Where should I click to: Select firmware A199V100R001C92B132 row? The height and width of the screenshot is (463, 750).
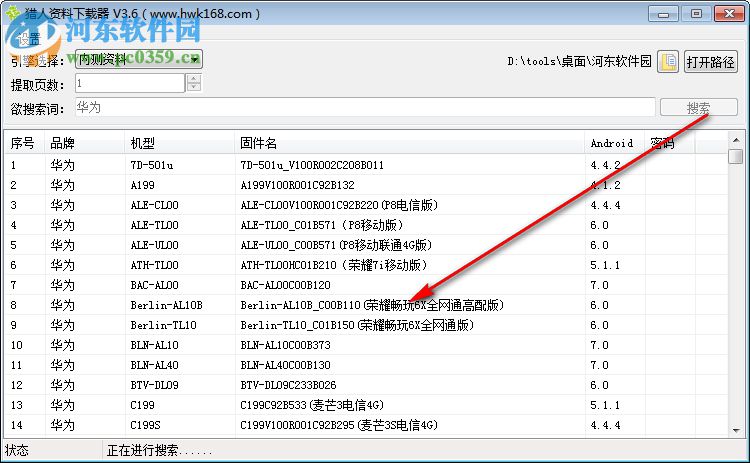[x=298, y=185]
